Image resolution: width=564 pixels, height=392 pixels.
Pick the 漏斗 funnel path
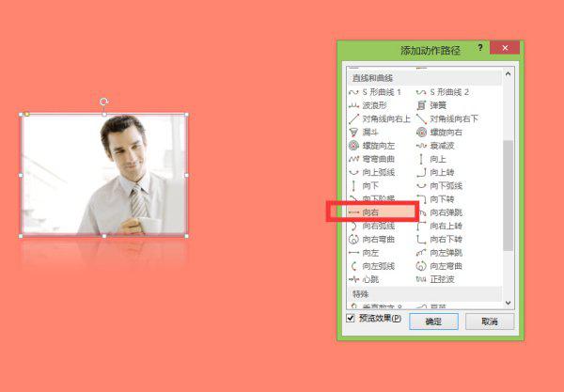click(368, 133)
